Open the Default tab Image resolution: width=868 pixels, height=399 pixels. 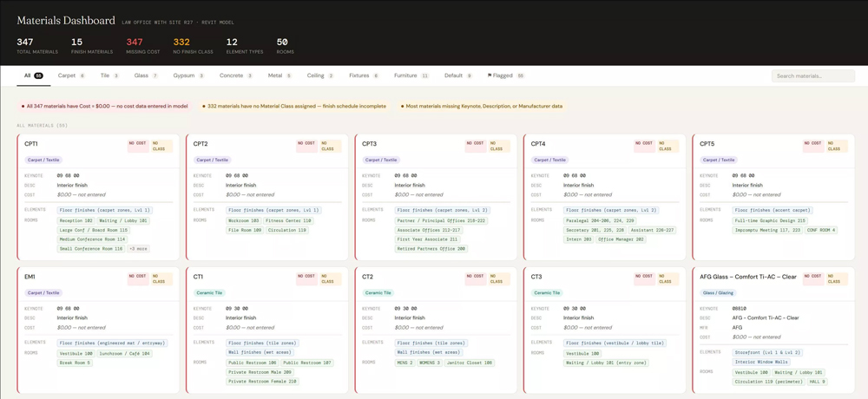(458, 75)
